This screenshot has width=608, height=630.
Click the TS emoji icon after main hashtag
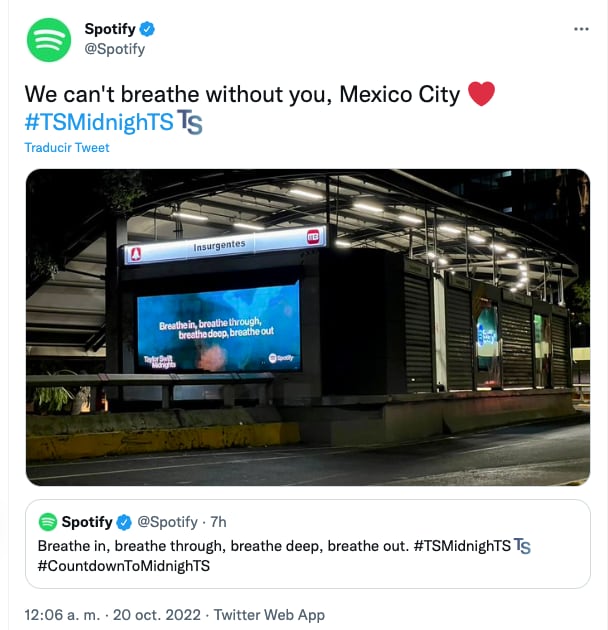tap(190, 122)
